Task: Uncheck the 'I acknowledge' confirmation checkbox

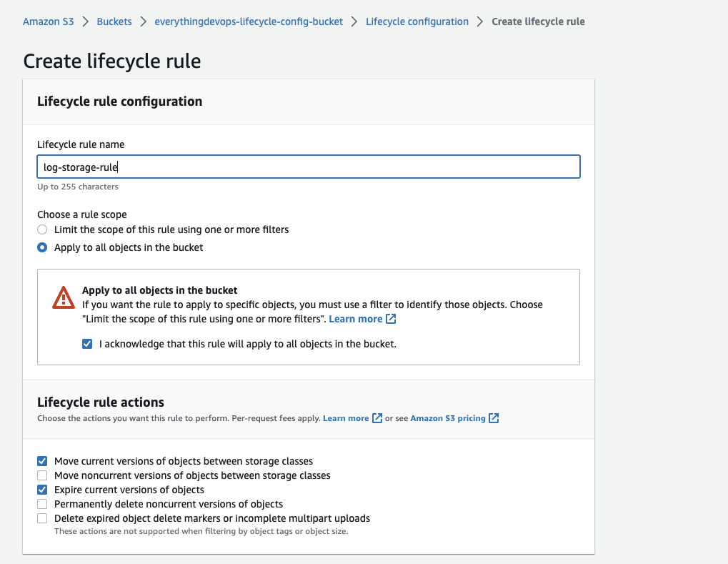Action: click(87, 344)
